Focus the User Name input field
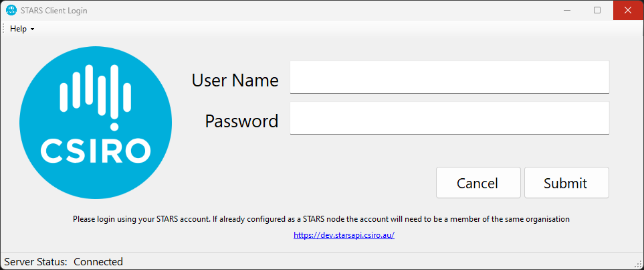The image size is (644, 270). 449,78
